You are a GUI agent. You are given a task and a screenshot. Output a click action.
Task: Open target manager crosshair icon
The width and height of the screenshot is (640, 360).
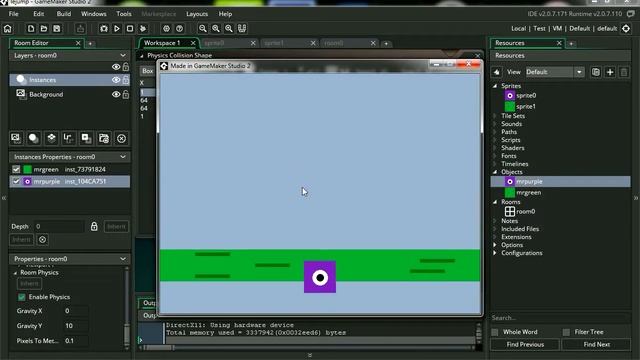(x=626, y=29)
